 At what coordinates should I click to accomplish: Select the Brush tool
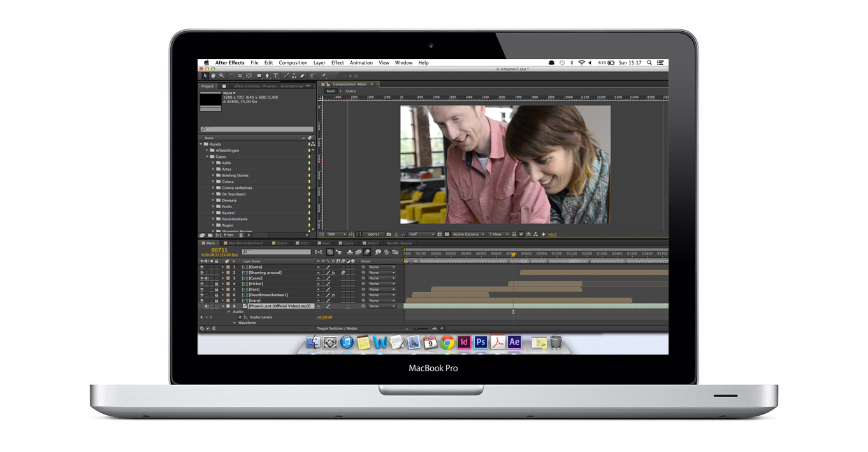click(x=286, y=76)
